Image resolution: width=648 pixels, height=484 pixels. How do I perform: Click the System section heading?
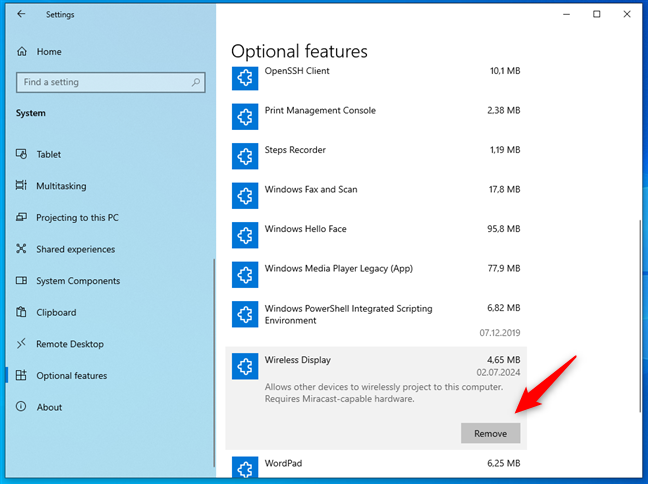(31, 113)
